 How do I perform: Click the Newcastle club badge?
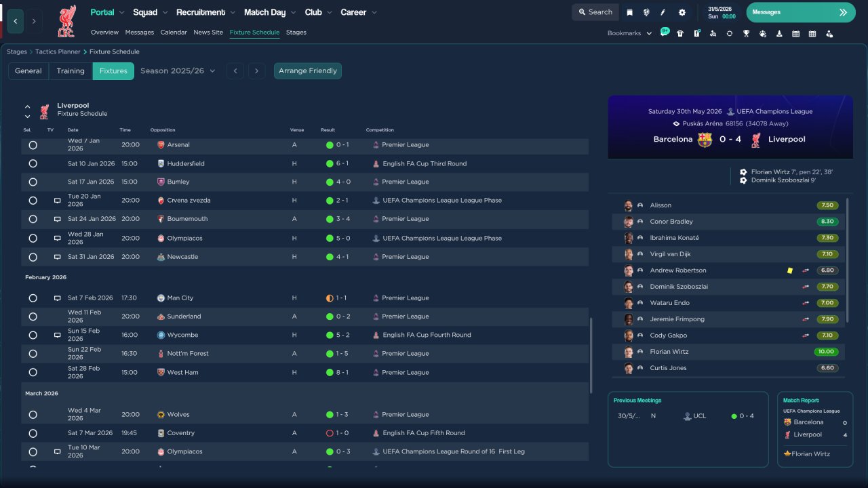[x=161, y=257]
